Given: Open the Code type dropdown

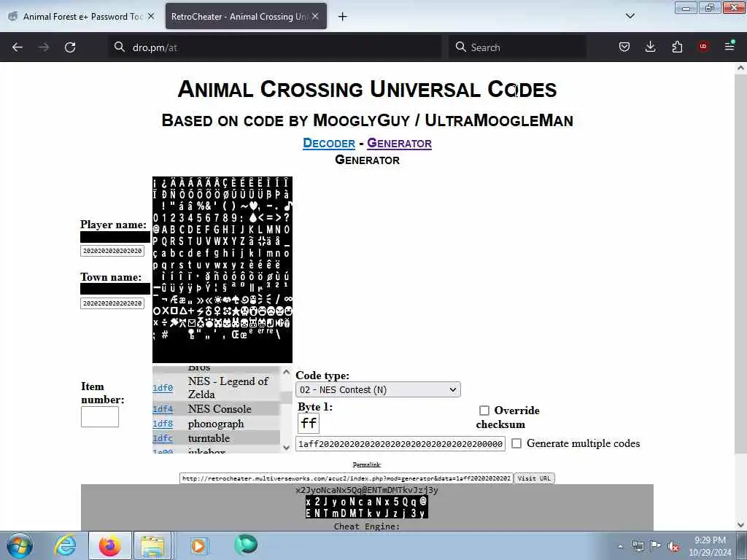Looking at the screenshot, I should click(379, 389).
